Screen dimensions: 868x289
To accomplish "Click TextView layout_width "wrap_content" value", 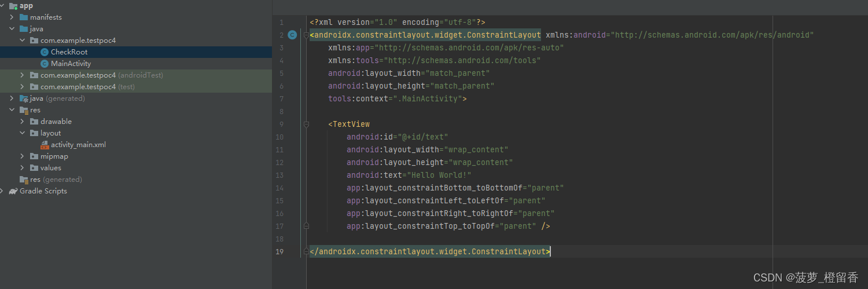I will (x=476, y=149).
